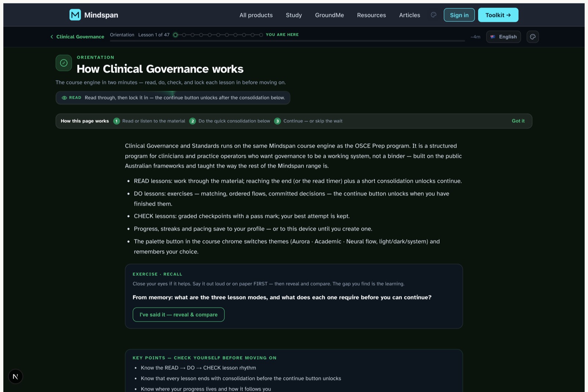The width and height of the screenshot is (588, 392).
Task: Click the ~4m time estimate
Action: click(x=475, y=37)
